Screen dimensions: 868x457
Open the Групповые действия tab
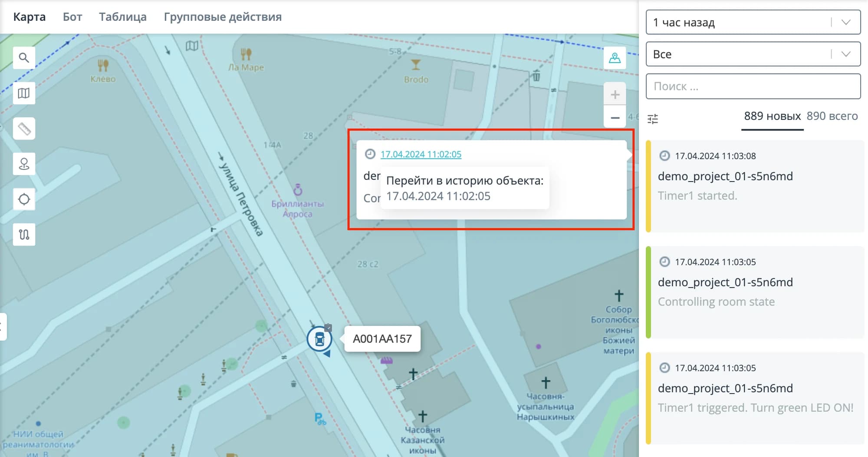[223, 17]
